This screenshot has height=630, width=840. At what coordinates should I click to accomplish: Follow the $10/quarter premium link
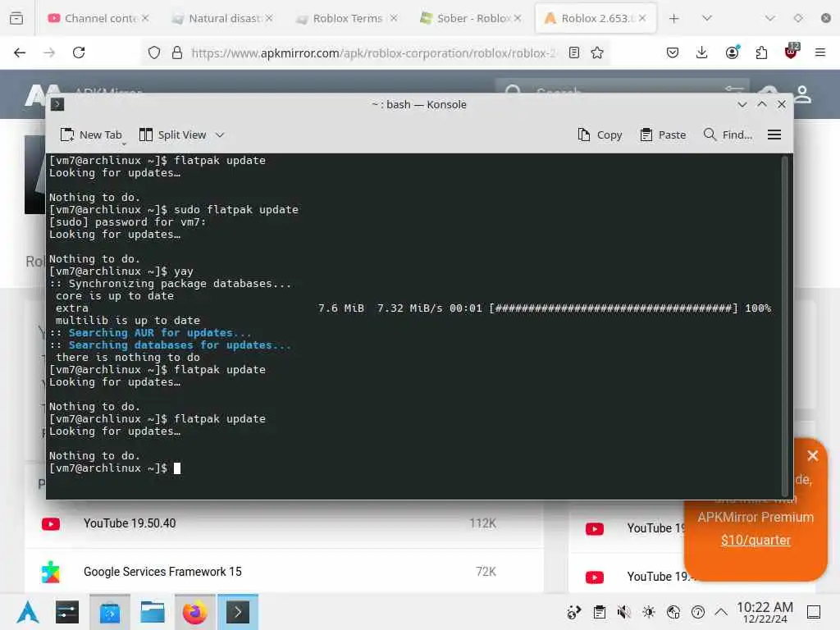click(x=756, y=540)
